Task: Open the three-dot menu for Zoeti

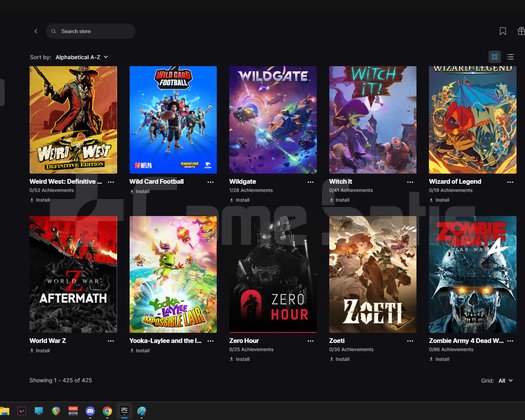Action: click(x=410, y=341)
